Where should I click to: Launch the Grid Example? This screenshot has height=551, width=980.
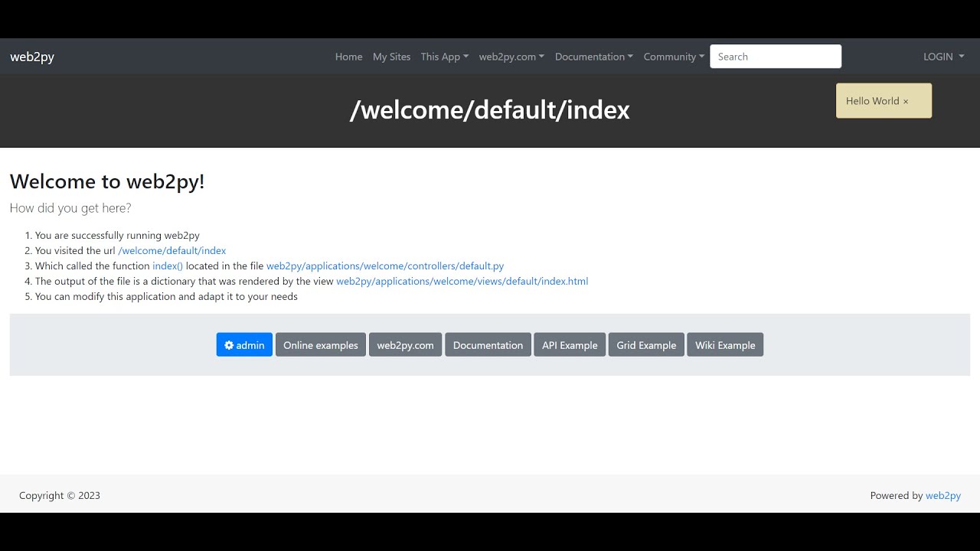coord(646,345)
